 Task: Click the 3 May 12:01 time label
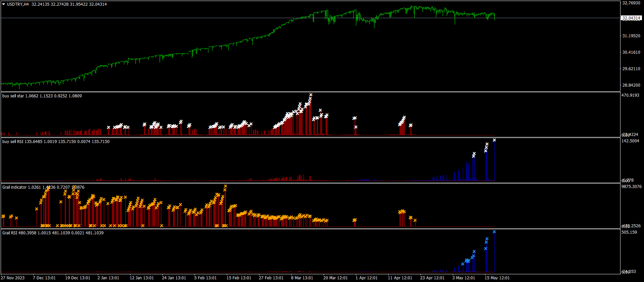click(x=464, y=278)
